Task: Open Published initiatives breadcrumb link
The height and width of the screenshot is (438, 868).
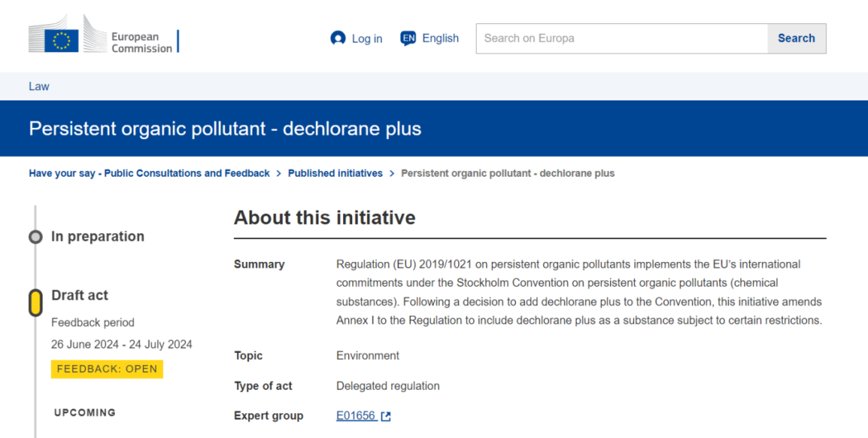Action: click(x=335, y=174)
